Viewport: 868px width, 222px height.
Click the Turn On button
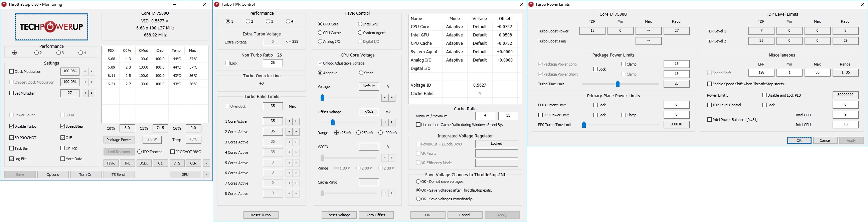click(x=86, y=175)
